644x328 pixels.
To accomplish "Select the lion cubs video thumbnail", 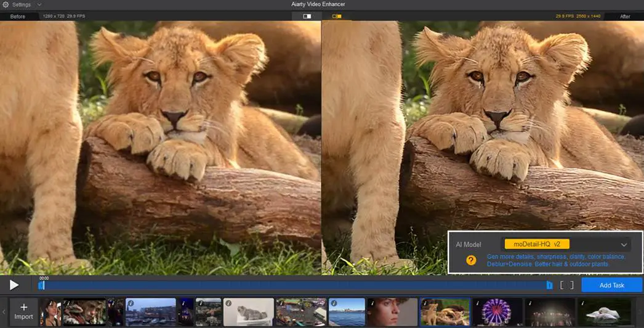I will [x=445, y=312].
